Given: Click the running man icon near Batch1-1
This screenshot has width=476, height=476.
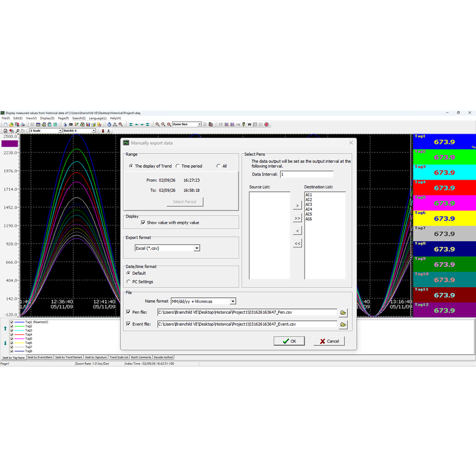Looking at the screenshot, I should (x=108, y=131).
